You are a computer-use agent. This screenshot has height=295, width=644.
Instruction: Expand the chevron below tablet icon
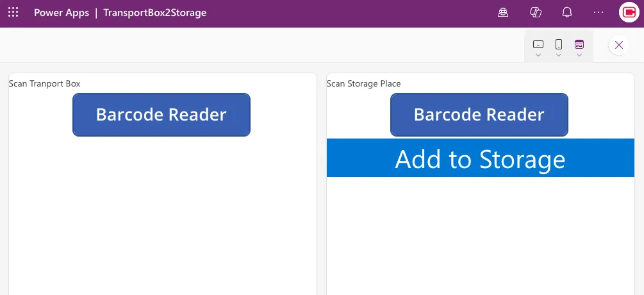pos(538,55)
